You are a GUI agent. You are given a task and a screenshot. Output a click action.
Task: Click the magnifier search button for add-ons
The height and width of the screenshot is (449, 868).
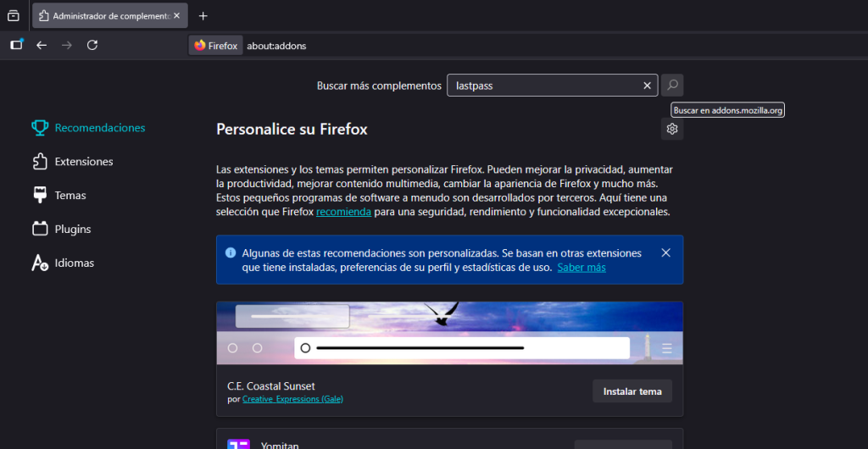click(x=672, y=86)
